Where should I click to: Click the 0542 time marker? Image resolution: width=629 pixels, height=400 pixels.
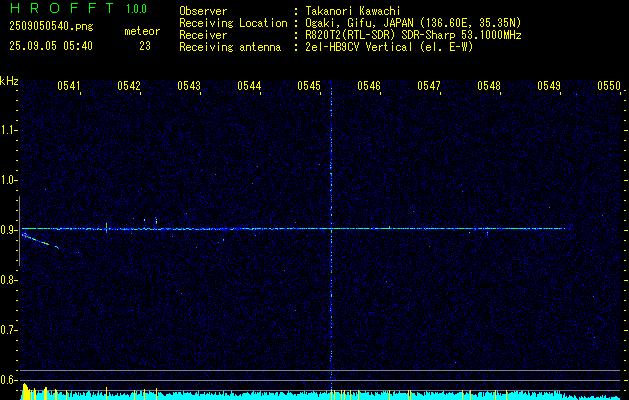point(129,86)
